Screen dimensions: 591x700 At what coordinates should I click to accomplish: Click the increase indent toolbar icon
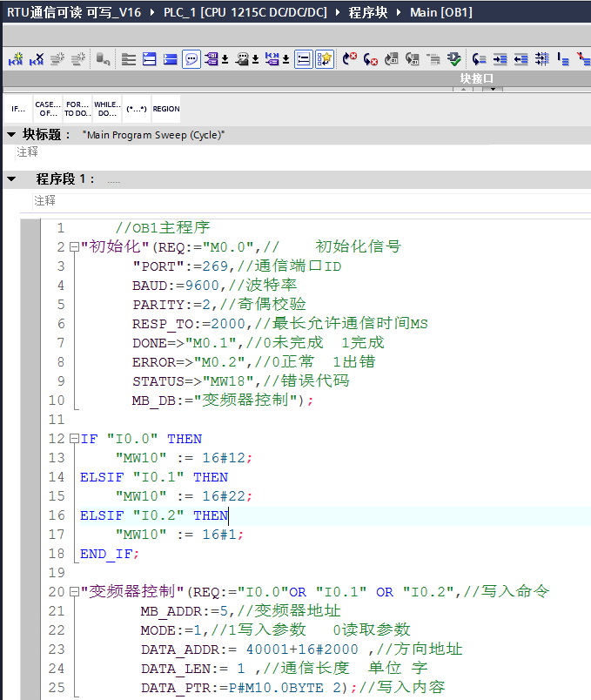click(500, 59)
